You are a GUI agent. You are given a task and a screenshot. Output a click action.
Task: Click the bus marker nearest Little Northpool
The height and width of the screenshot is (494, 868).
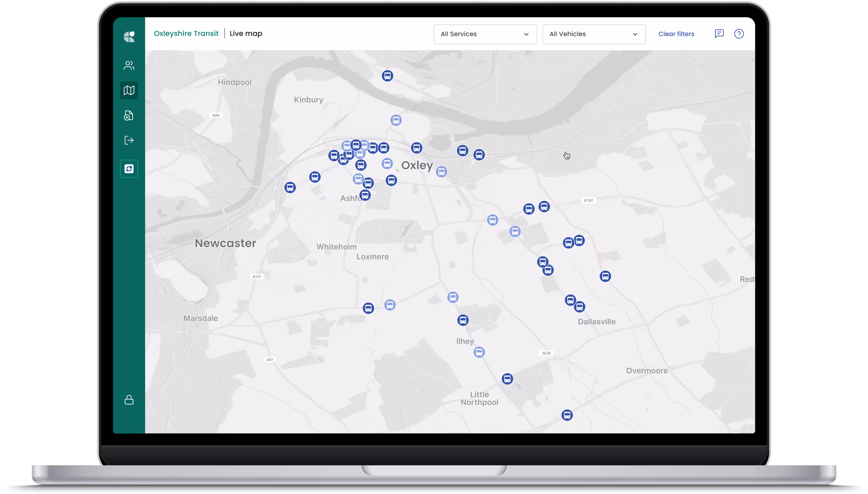coord(507,379)
